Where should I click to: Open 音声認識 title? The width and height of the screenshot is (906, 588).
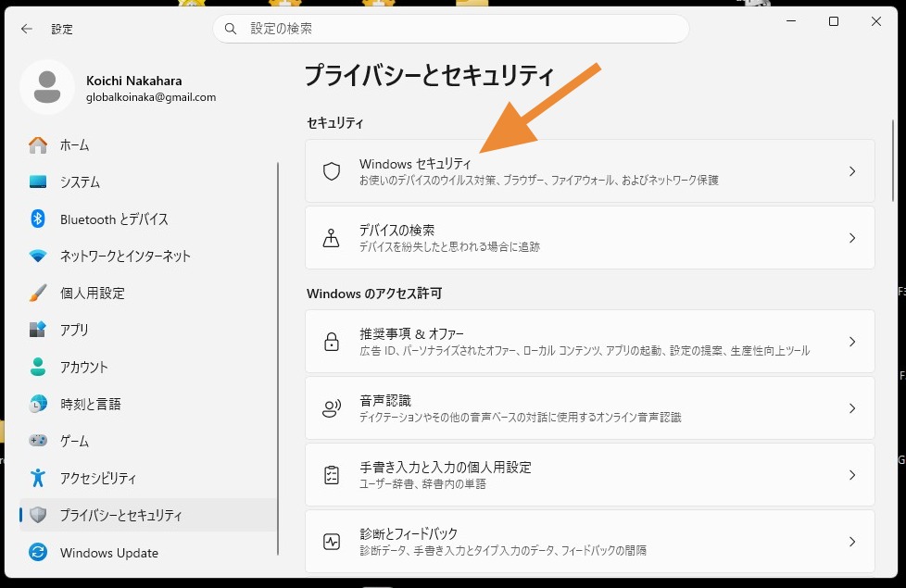coord(385,401)
